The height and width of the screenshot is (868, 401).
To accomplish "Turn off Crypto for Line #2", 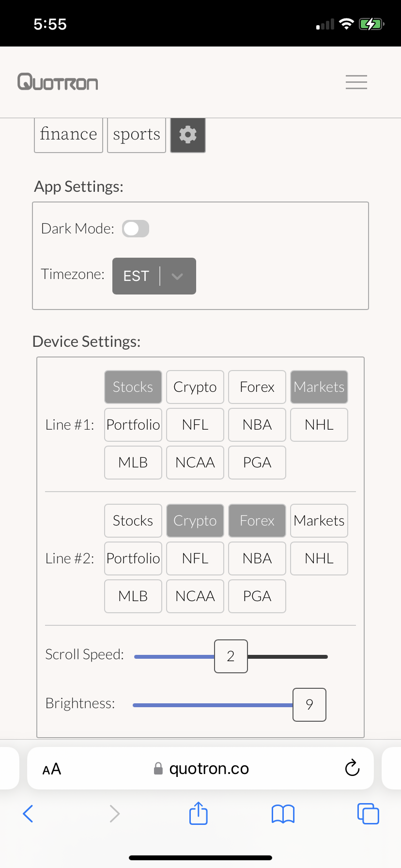I will pyautogui.click(x=195, y=521).
